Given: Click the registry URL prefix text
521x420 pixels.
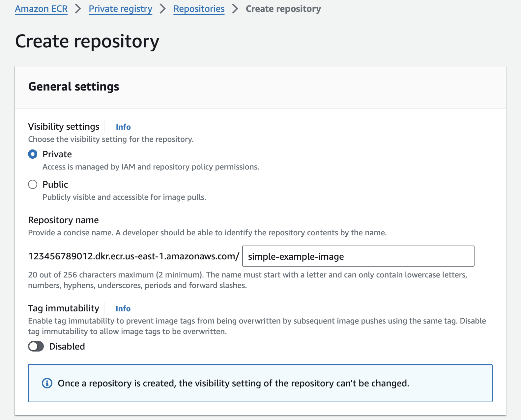Looking at the screenshot, I should [133, 256].
